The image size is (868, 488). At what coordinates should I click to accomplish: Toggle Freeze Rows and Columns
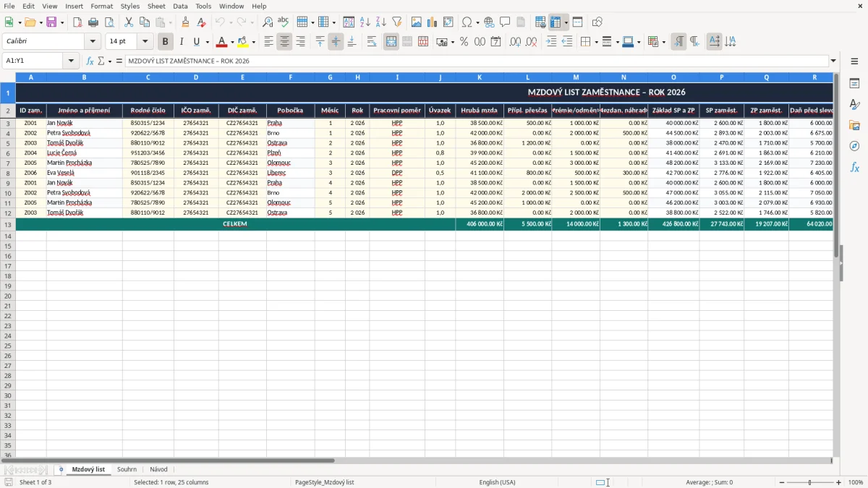click(x=556, y=22)
